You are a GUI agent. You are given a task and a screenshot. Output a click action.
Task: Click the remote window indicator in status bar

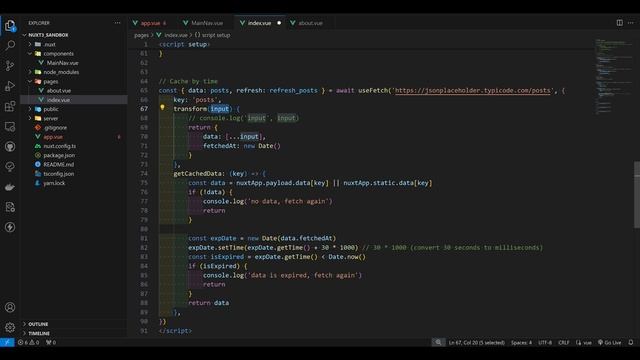[7, 342]
